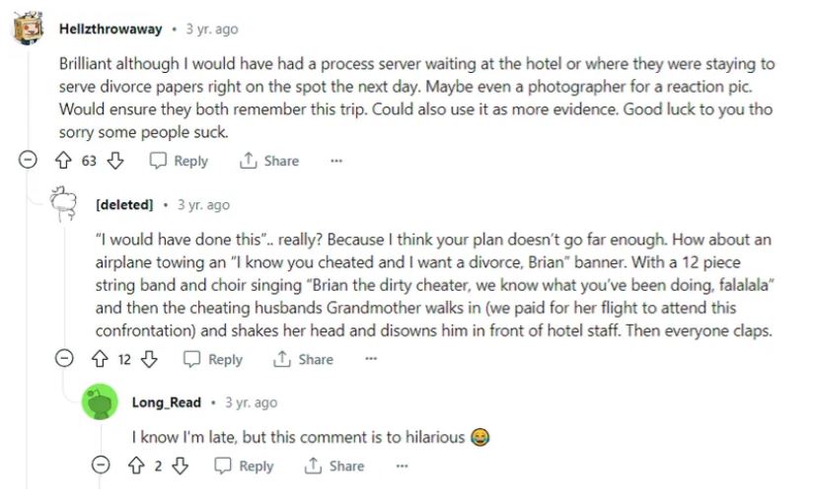The image size is (813, 504).
Task: Click Long_Read's green avatar
Action: (102, 402)
